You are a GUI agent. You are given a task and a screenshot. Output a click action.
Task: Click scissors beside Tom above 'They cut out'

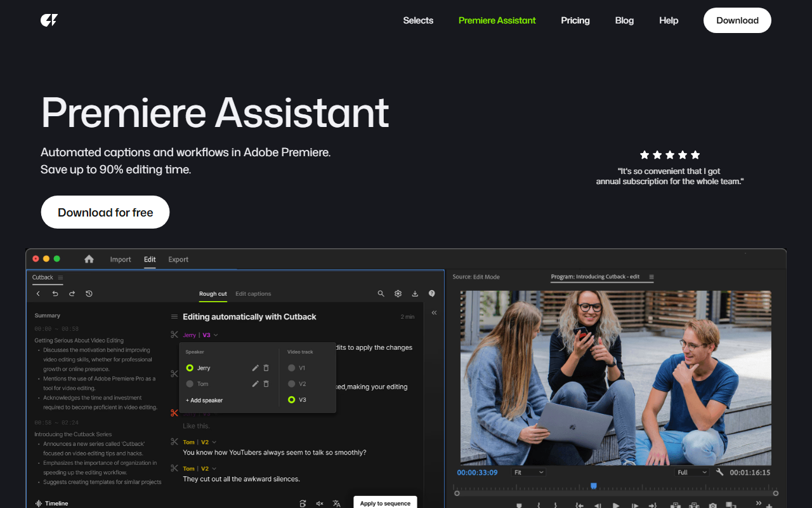coord(174,468)
